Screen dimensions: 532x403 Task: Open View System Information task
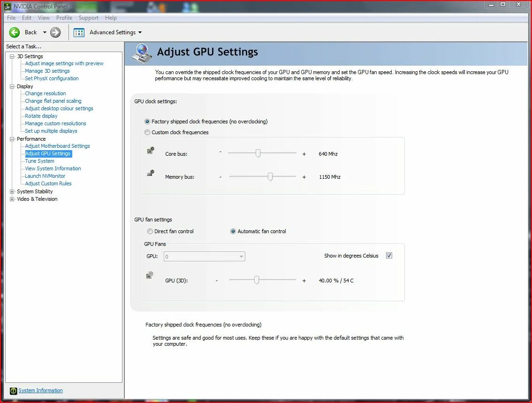coord(53,168)
